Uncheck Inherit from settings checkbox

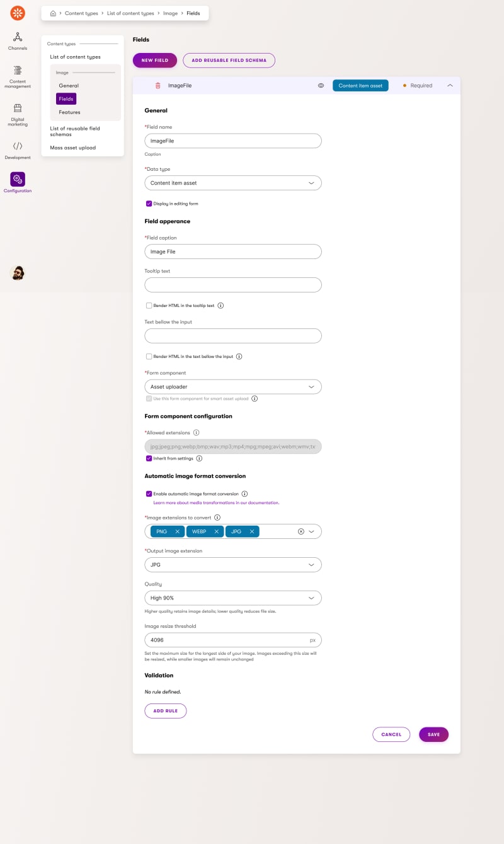click(x=149, y=458)
